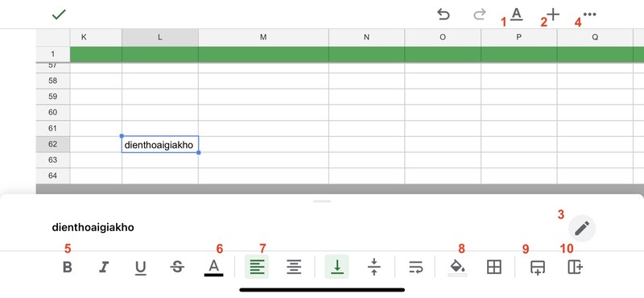Screen dimensions: 644x298
Task: Open the fill color bucket
Action: [x=457, y=268]
